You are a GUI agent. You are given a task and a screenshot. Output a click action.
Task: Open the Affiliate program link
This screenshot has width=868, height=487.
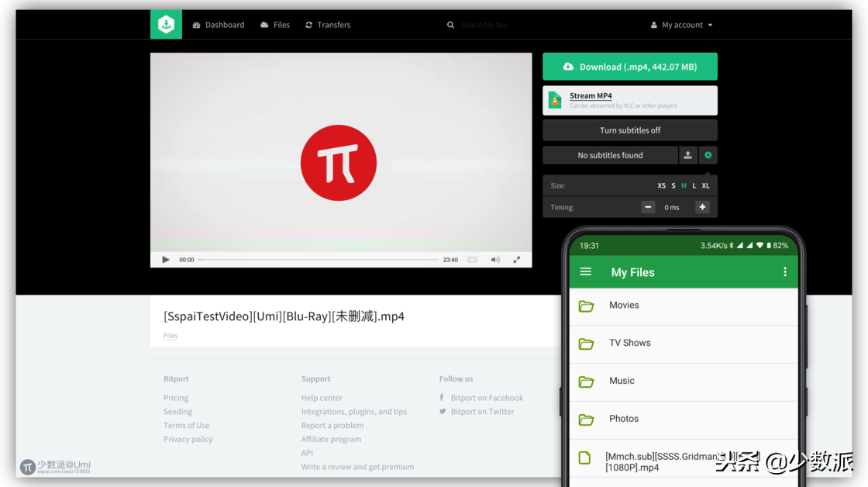pos(331,440)
